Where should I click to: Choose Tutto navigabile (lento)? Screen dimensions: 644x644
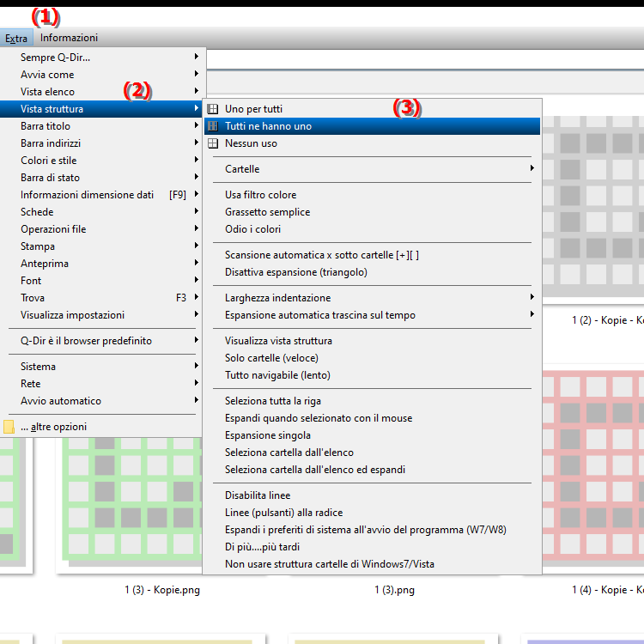tap(372, 375)
